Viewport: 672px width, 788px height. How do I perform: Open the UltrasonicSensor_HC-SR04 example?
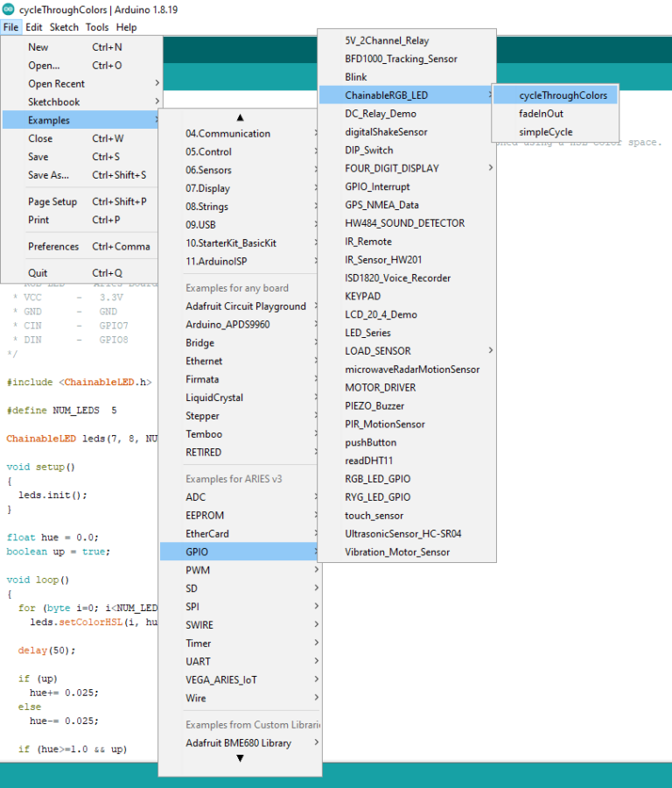[x=402, y=534]
